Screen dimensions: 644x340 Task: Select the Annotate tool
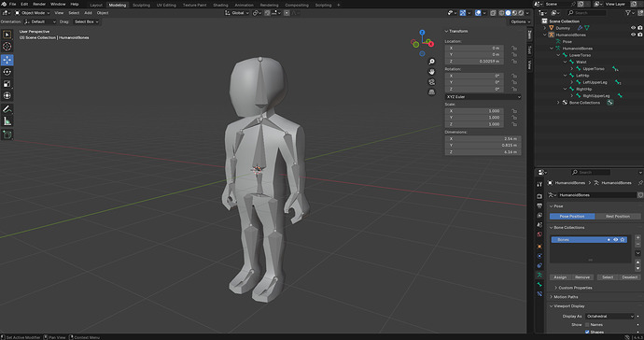7,109
